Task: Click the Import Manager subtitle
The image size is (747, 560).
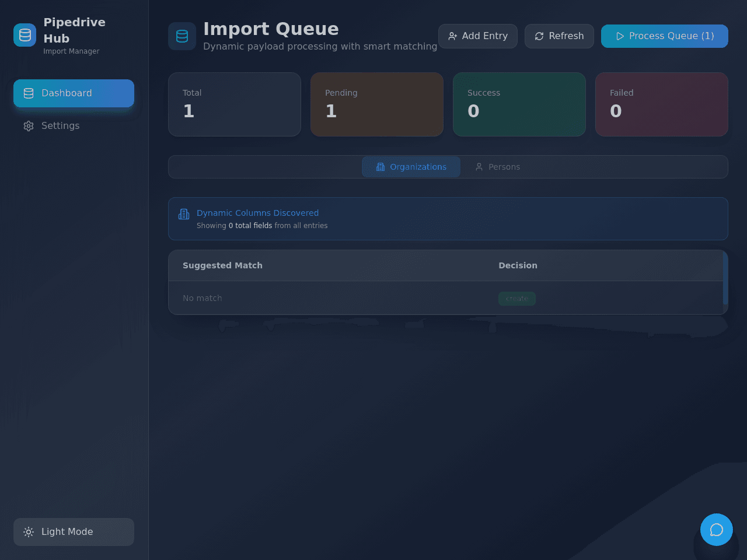Action: click(71, 51)
